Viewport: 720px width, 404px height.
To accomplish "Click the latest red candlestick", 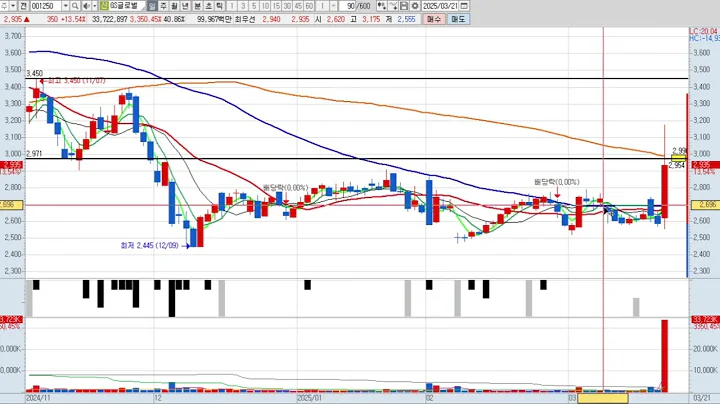I will click(x=664, y=191).
